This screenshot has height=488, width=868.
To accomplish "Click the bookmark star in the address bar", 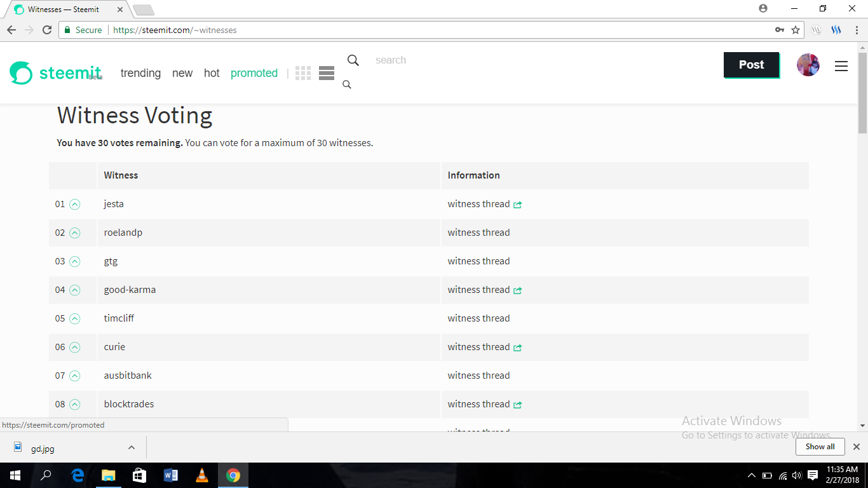I will (795, 30).
